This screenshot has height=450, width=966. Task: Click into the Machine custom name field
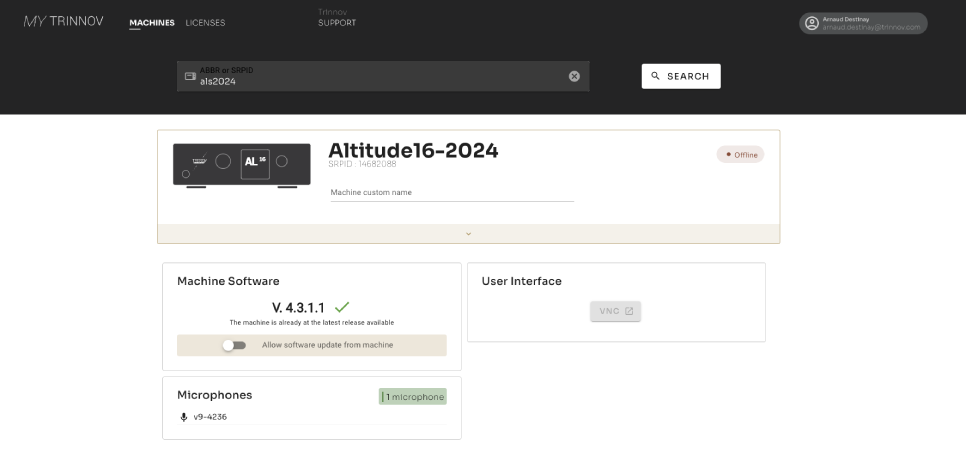click(452, 192)
